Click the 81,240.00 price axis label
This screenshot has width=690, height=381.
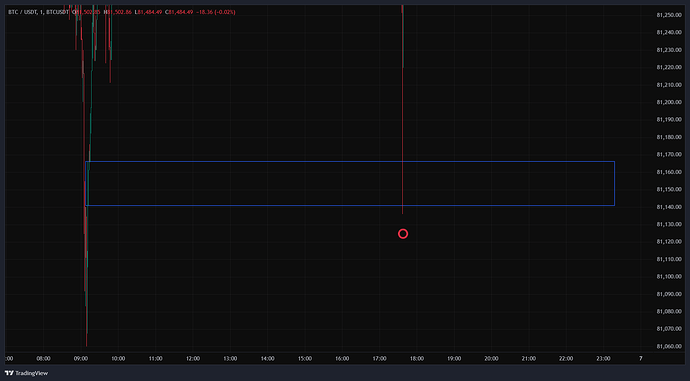click(669, 33)
